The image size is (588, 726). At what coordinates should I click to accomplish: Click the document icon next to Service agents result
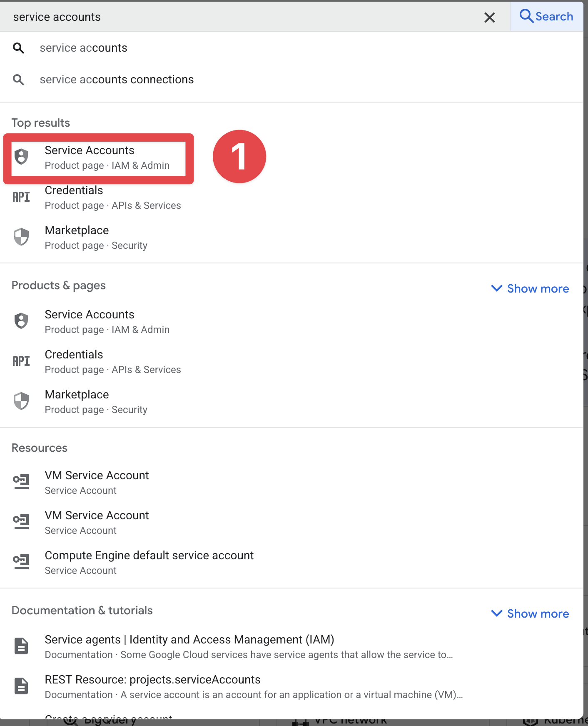(21, 646)
